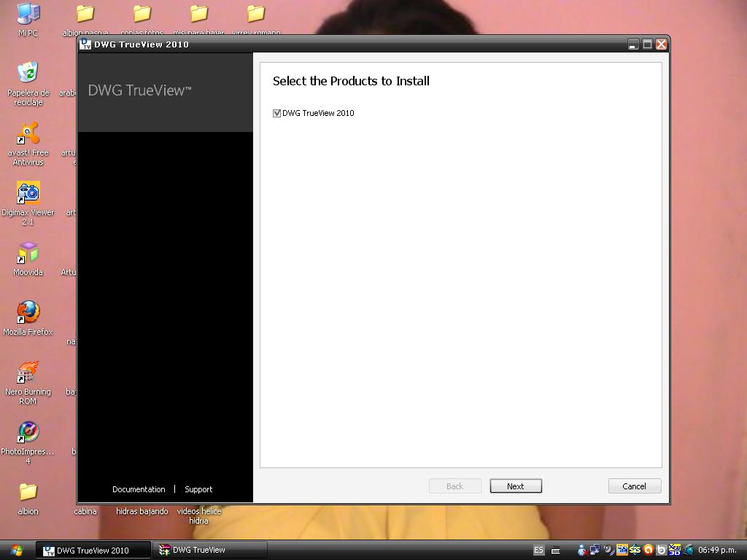The height and width of the screenshot is (560, 747).
Task: Open the on-screen keyboard tray icon
Action: point(555,551)
